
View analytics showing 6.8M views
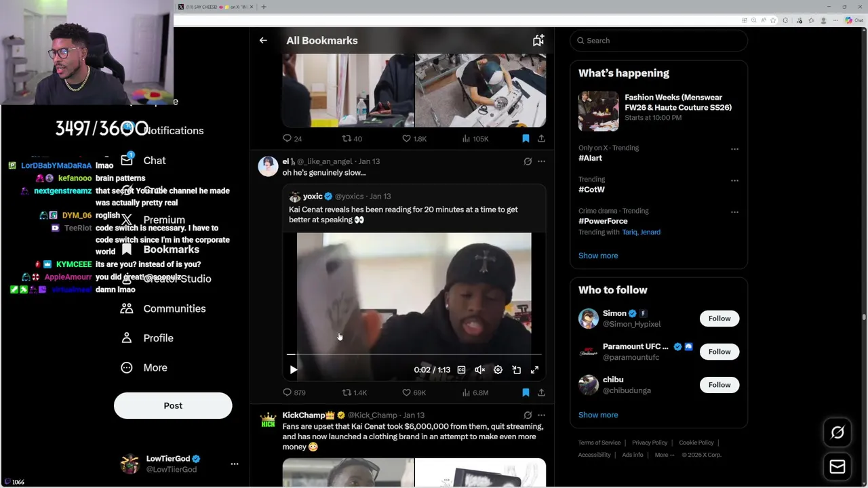(x=475, y=392)
